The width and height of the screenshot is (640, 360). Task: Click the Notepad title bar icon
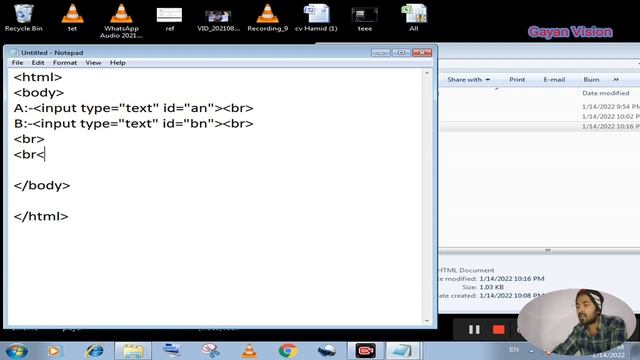[x=15, y=53]
